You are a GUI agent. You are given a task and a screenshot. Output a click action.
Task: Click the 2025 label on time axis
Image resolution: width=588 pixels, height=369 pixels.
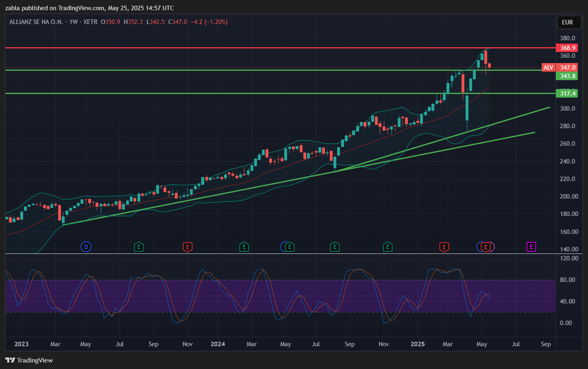pos(418,344)
